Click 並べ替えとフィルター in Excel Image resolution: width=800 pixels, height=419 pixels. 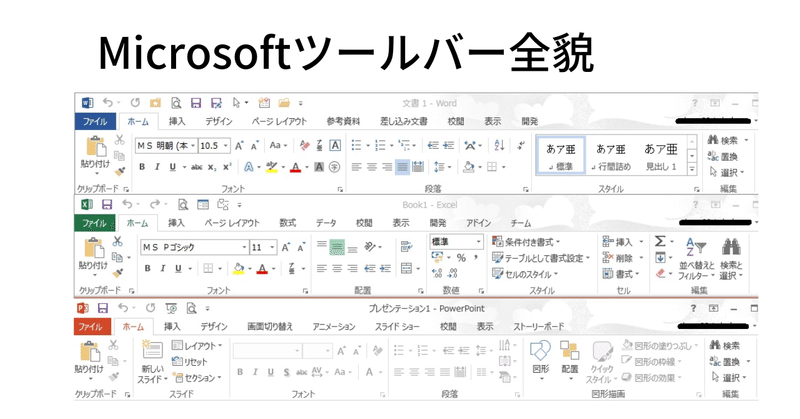pos(696,258)
